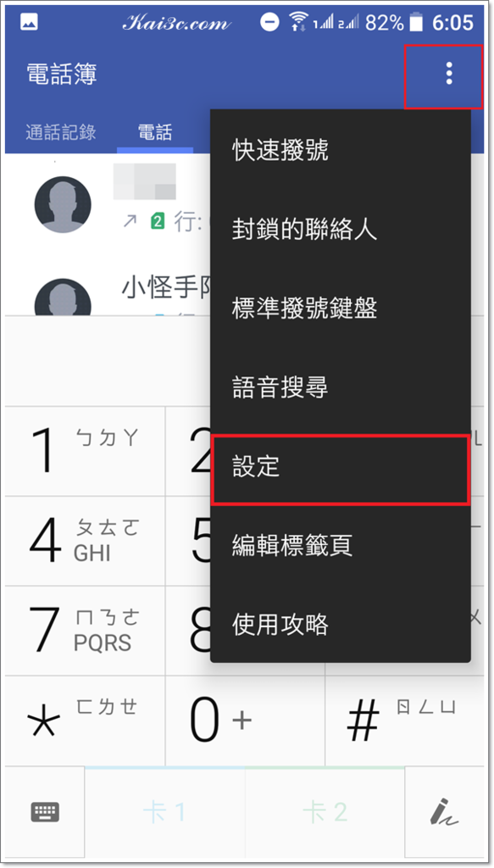Tap the three-dot overflow menu icon
The width and height of the screenshot is (494, 868).
[x=449, y=73]
